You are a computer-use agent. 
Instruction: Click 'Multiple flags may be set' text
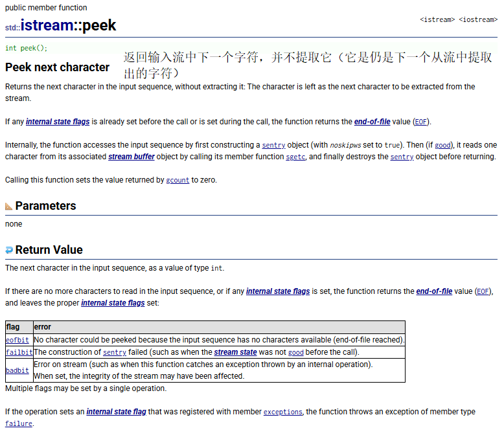tap(86, 388)
